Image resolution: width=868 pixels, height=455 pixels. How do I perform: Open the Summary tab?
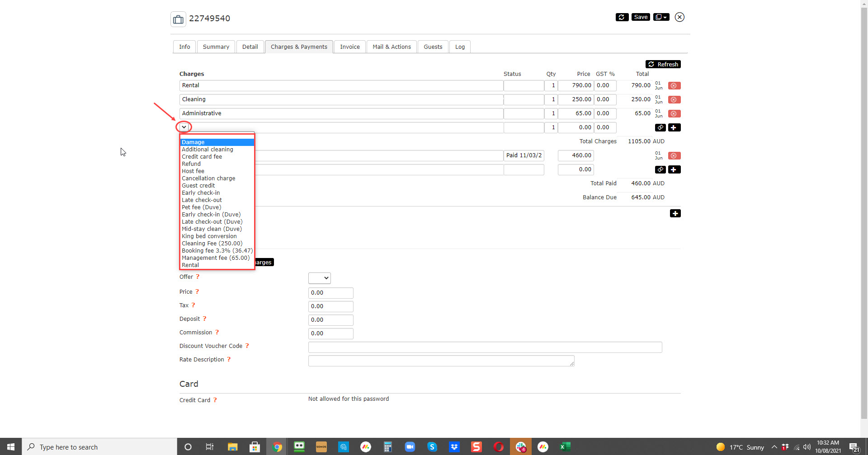(x=216, y=47)
